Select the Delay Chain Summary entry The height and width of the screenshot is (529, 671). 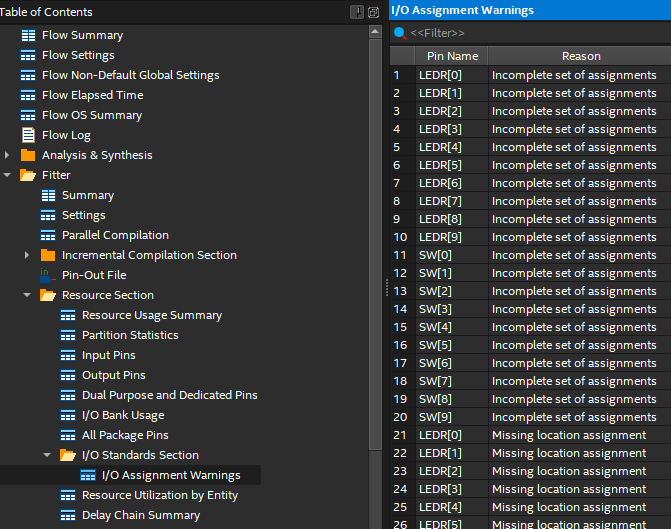click(x=140, y=515)
